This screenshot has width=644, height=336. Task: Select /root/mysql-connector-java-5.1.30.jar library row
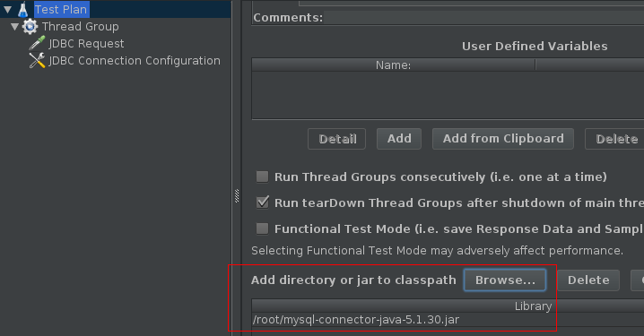[448, 320]
